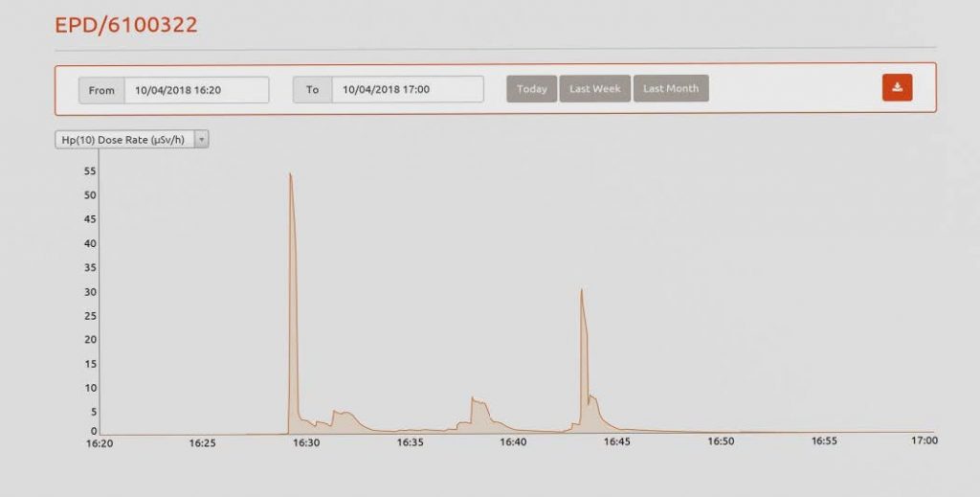Select the Today range button
Viewport: 980px width, 497px height.
click(531, 89)
